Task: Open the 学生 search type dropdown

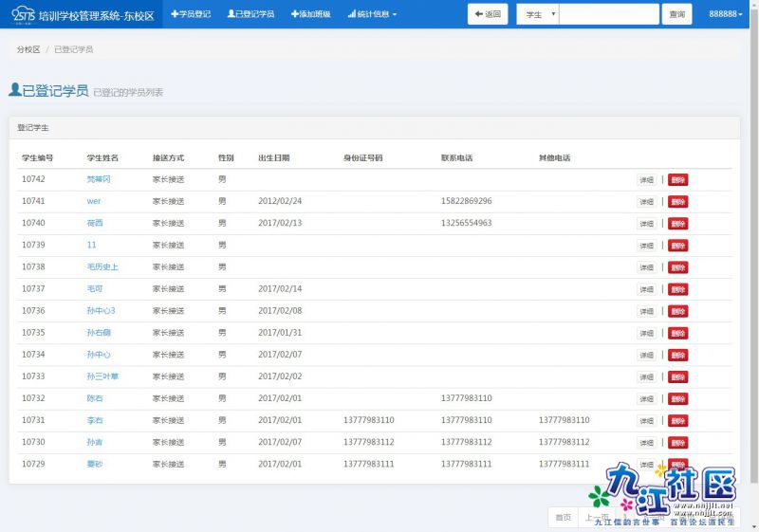Action: coord(537,14)
